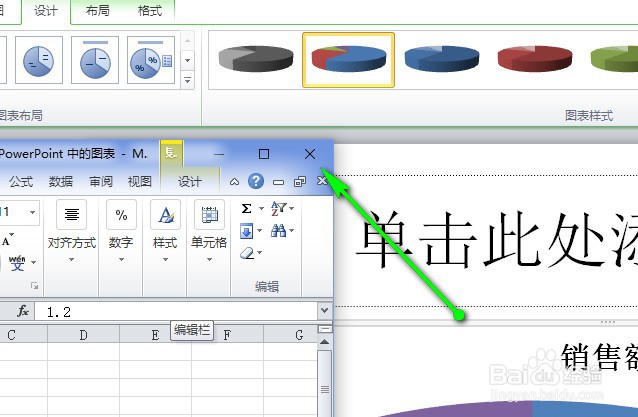Click the Clear eraser icon
This screenshot has height=417, width=638.
click(x=247, y=253)
